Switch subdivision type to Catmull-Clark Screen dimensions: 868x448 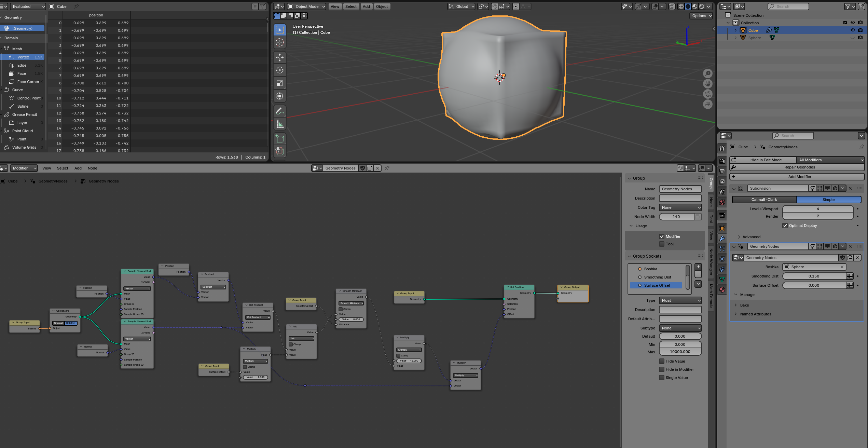pyautogui.click(x=764, y=200)
